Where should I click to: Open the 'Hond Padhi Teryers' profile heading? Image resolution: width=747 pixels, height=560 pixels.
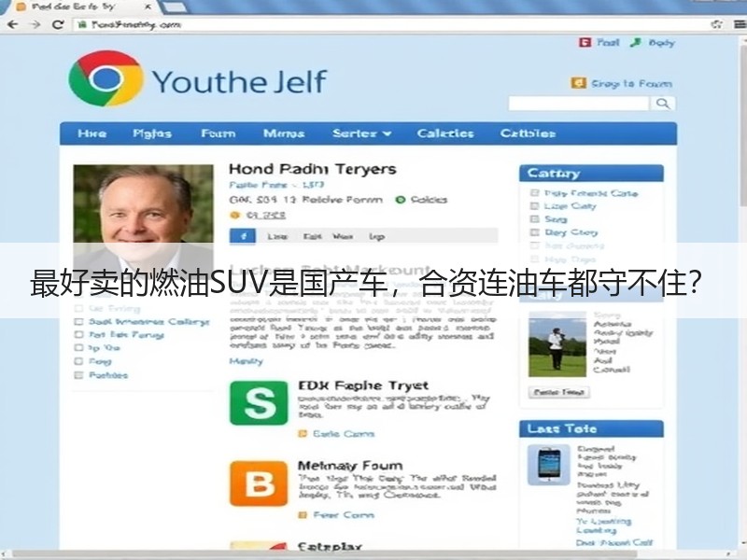coord(313,169)
